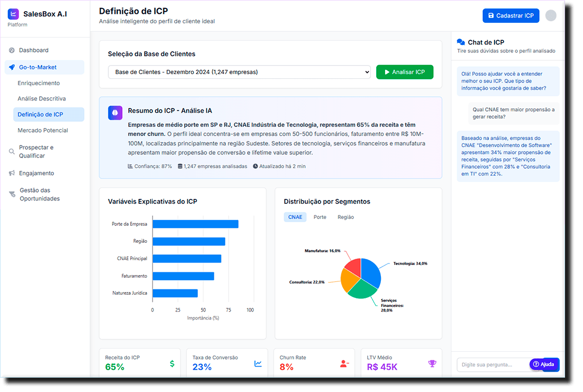Click the Dashboard gauge icon in sidebar

click(x=12, y=50)
